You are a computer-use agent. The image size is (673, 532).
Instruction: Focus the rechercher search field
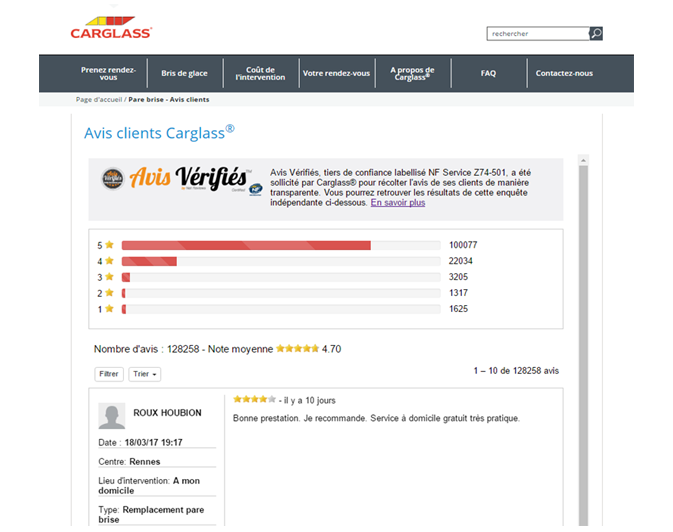tap(538, 33)
